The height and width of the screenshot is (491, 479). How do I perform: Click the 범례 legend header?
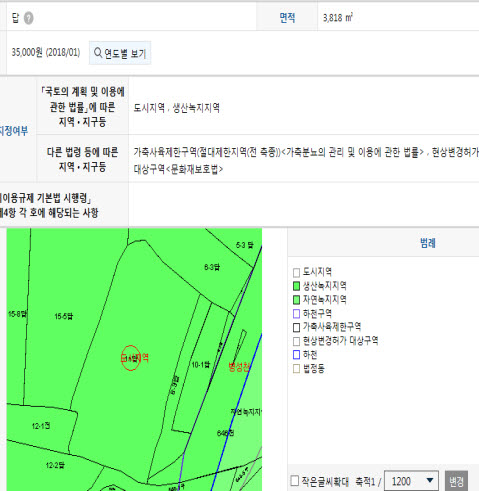tap(428, 243)
